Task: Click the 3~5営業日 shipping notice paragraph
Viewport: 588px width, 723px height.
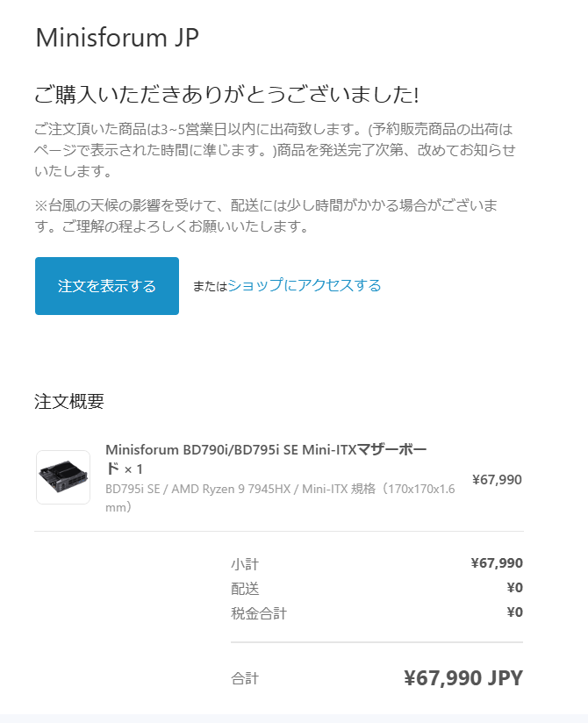Action: point(275,150)
